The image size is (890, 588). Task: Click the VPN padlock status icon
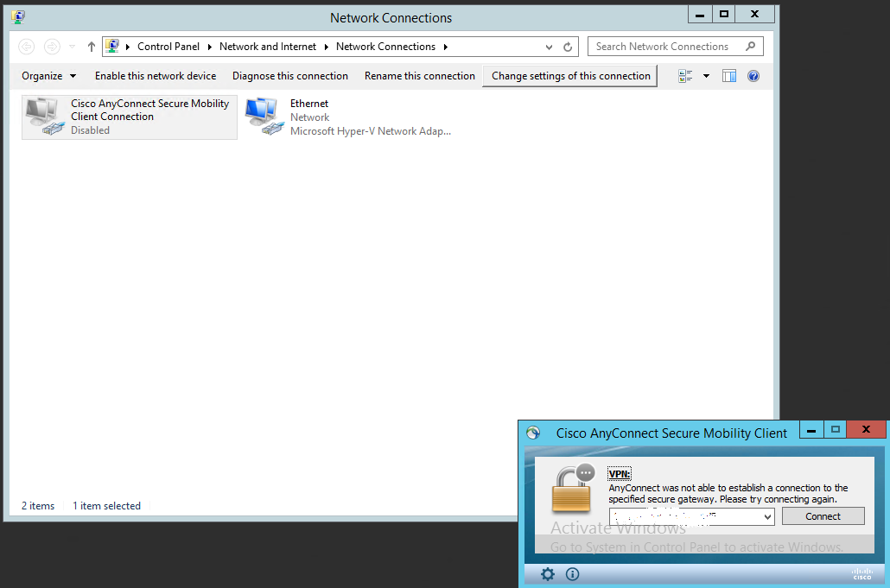tap(573, 488)
